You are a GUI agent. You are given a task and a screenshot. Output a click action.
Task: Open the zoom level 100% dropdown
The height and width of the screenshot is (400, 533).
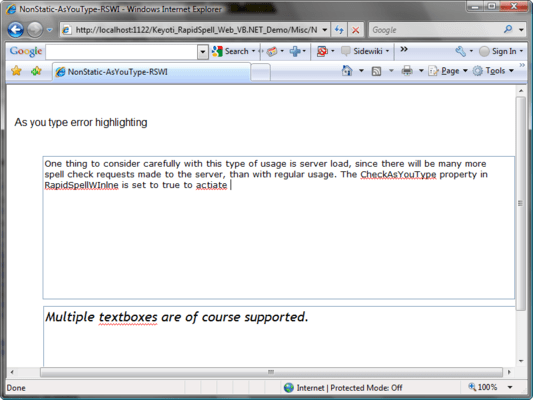tap(510, 387)
